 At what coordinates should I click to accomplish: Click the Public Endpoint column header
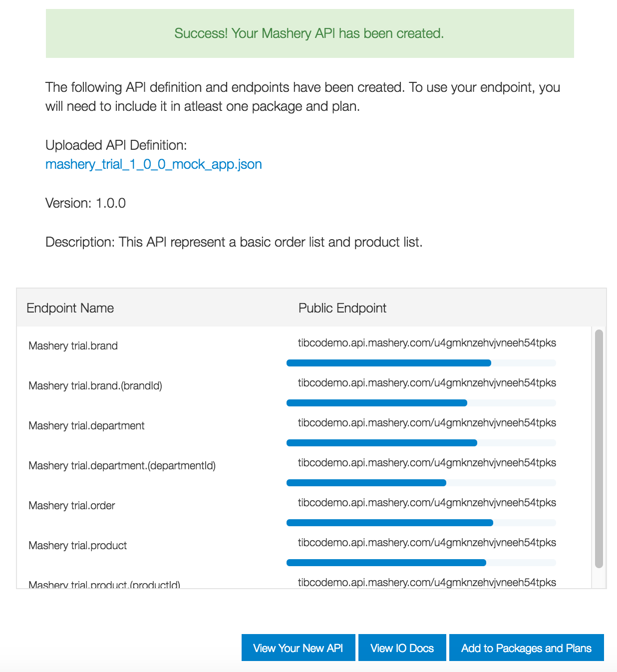(x=342, y=308)
